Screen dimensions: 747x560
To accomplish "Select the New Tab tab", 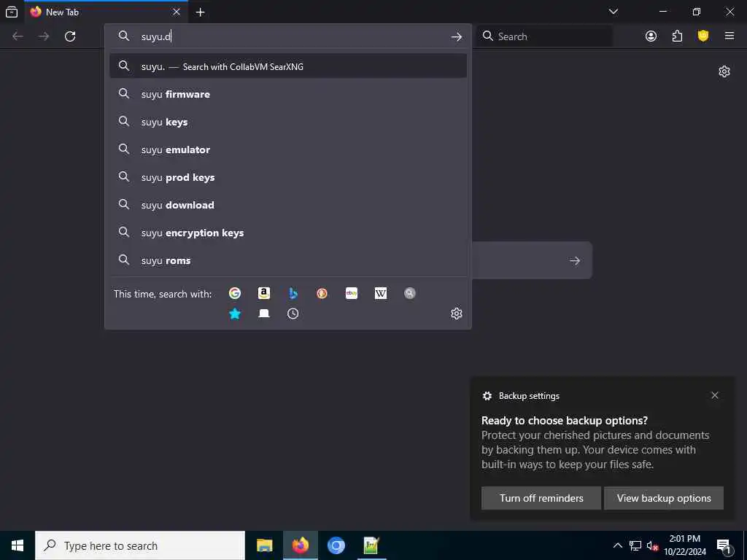I will tap(106, 12).
